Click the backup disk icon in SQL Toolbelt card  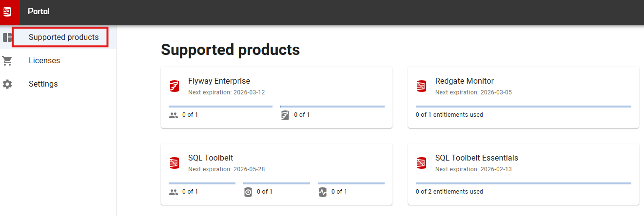[x=248, y=192]
